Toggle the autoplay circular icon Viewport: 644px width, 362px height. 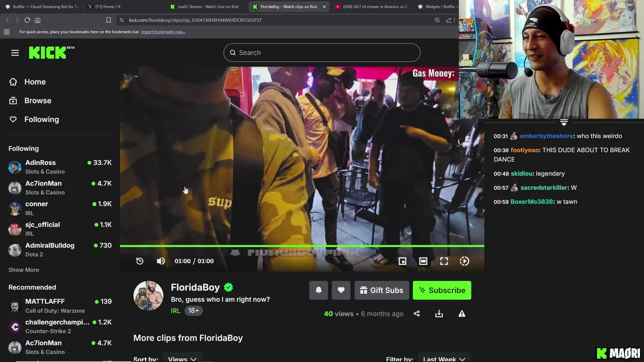[464, 261]
